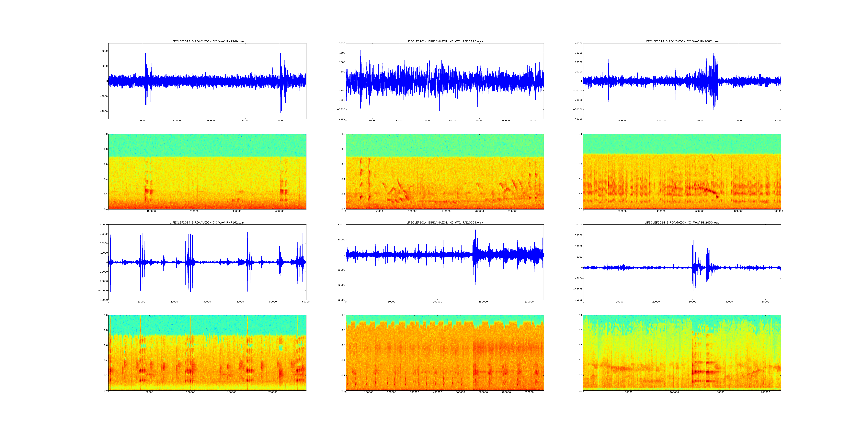The image size is (868, 434).
Task: Select the RN10874 waveform plot
Action: 682,81
